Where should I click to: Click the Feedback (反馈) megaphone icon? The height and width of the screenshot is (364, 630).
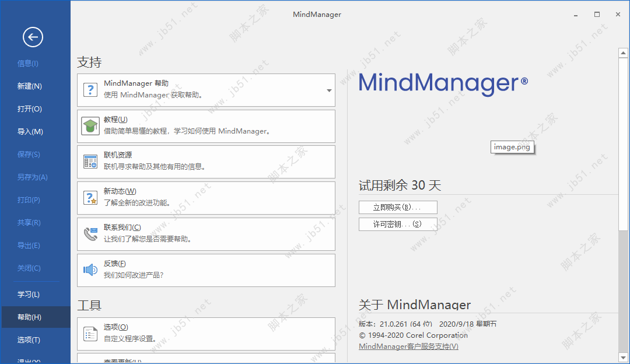(x=90, y=270)
